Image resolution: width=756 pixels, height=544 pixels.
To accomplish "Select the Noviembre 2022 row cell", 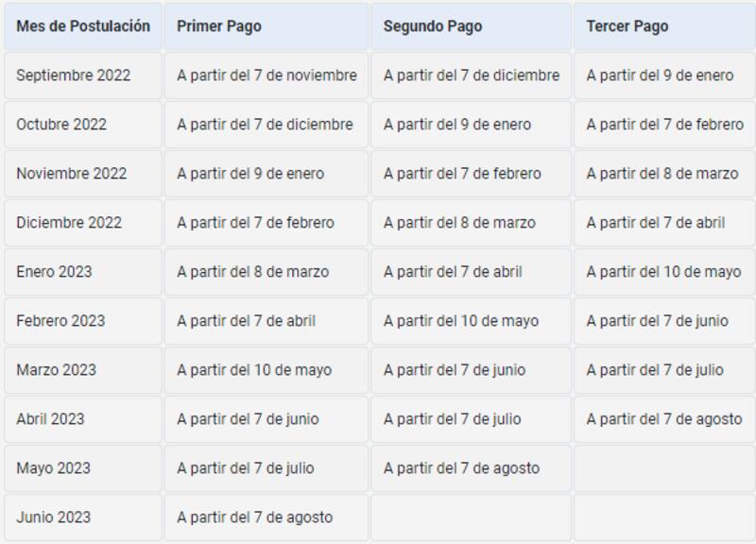I will [66, 173].
